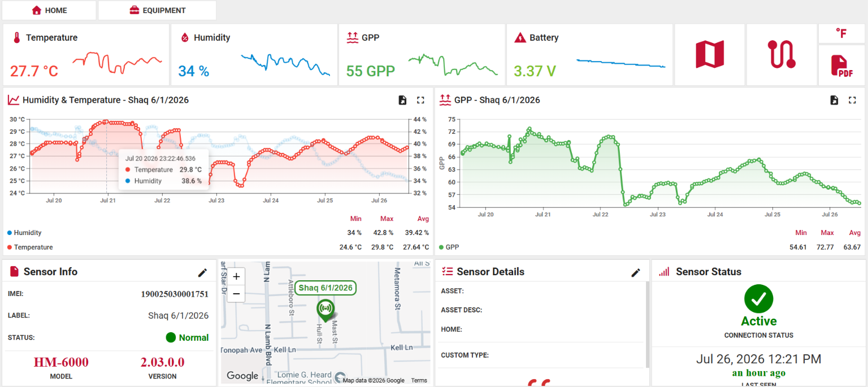
Task: Switch units to Fahrenheit
Action: (x=841, y=33)
